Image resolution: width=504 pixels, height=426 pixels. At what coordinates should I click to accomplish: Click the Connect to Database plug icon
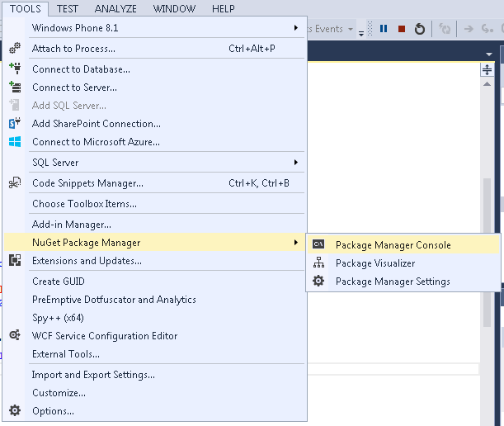[x=15, y=69]
